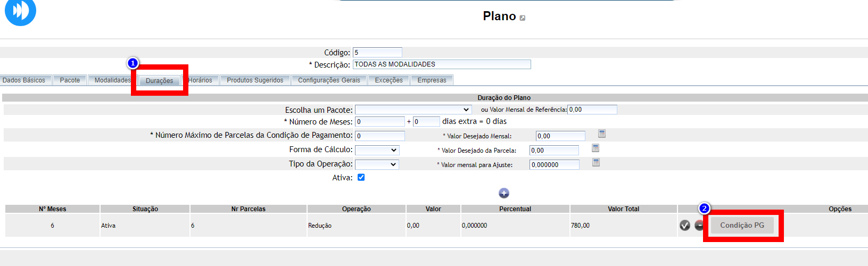Click the small link icon beside Plano title
The width and height of the screenshot is (868, 266).
523,18
